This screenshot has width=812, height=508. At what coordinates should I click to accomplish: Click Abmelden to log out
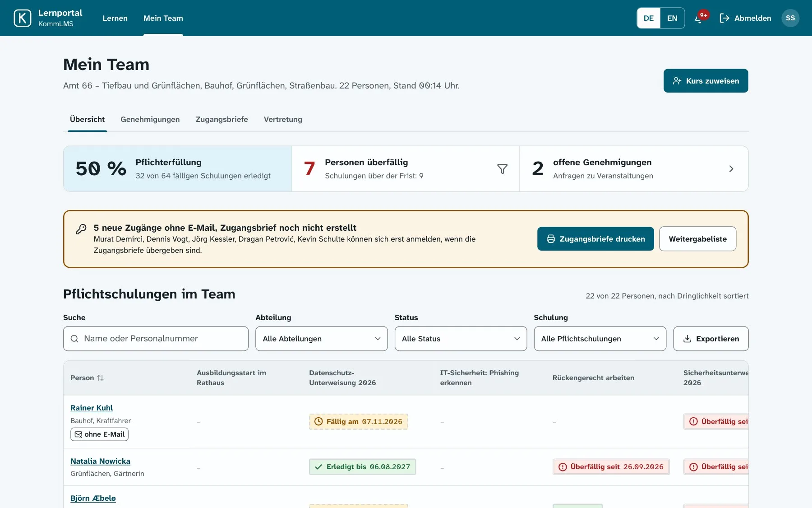745,18
